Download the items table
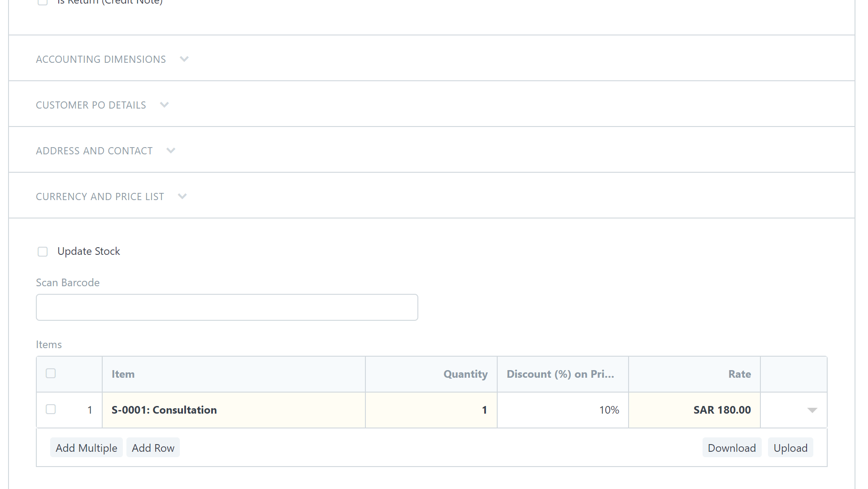This screenshot has height=489, width=868. 731,447
